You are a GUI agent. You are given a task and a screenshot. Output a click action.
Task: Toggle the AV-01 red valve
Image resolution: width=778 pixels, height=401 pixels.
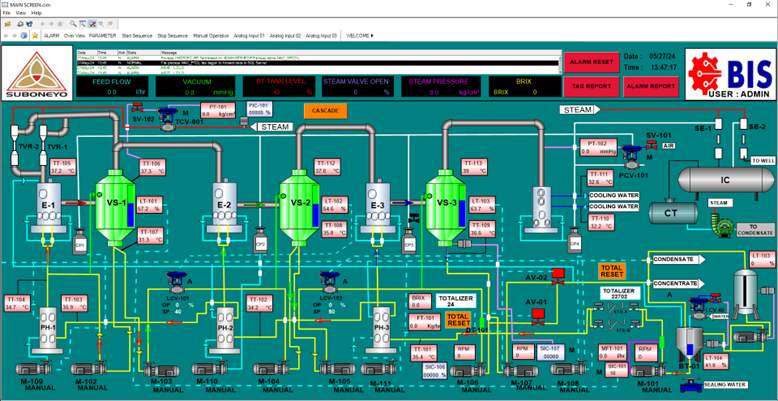(539, 314)
